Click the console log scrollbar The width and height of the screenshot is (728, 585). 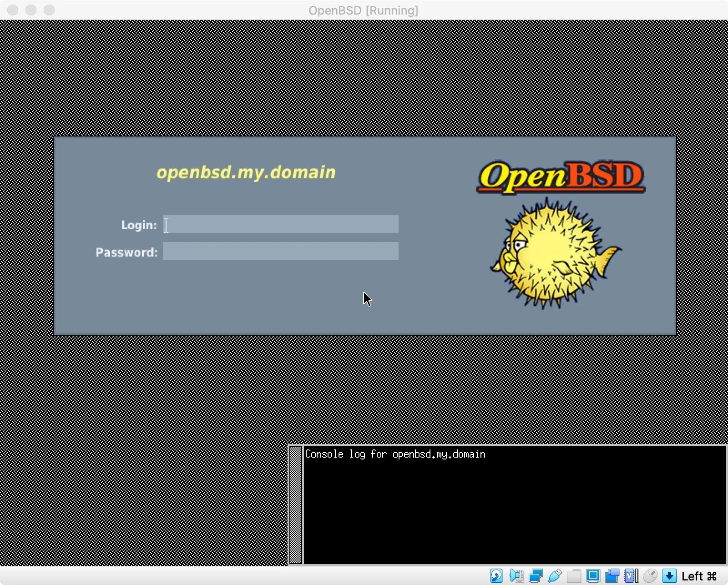pyautogui.click(x=296, y=505)
